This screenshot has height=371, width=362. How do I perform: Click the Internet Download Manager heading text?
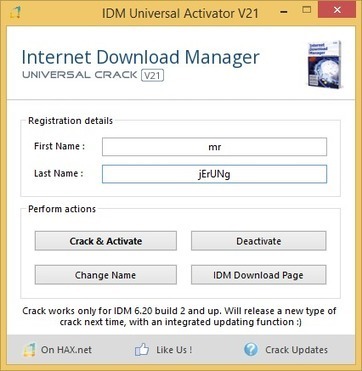click(140, 57)
